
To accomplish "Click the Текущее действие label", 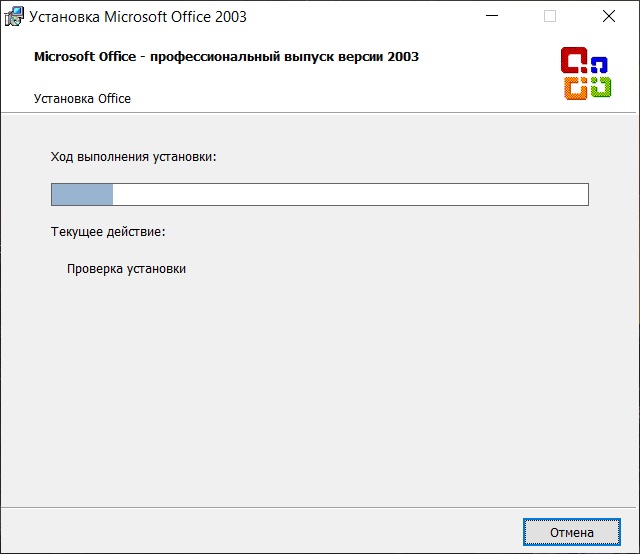I will (108, 231).
